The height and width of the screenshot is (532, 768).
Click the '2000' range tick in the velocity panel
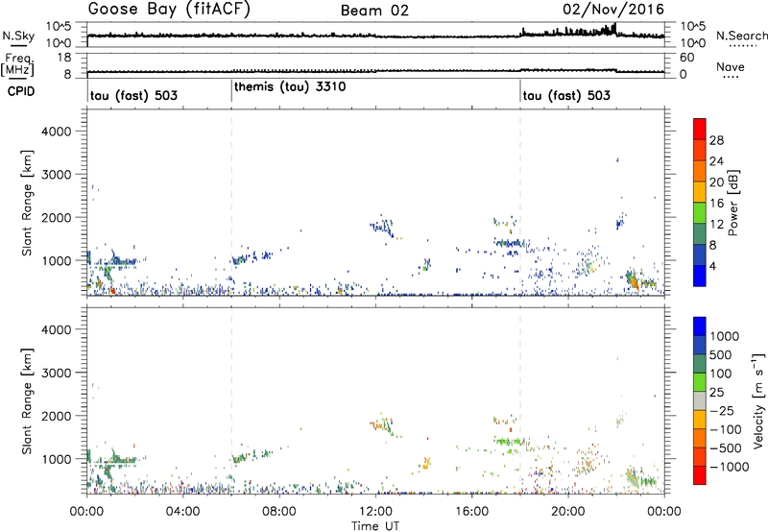pos(57,416)
